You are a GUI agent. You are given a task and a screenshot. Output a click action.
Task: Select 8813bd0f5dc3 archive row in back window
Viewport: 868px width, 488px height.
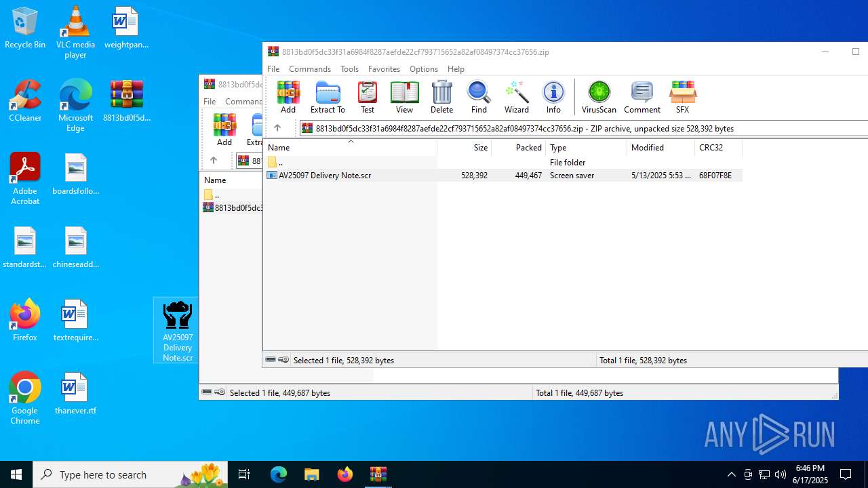click(x=233, y=208)
